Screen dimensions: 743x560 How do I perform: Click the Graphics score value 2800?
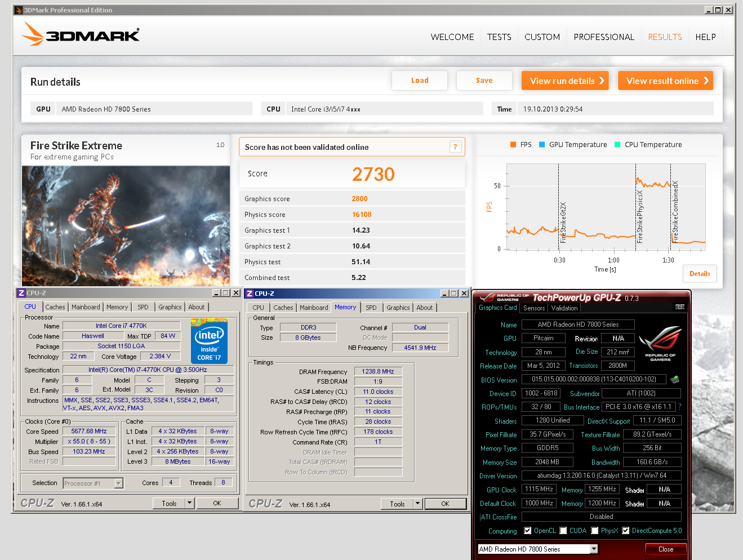359,199
